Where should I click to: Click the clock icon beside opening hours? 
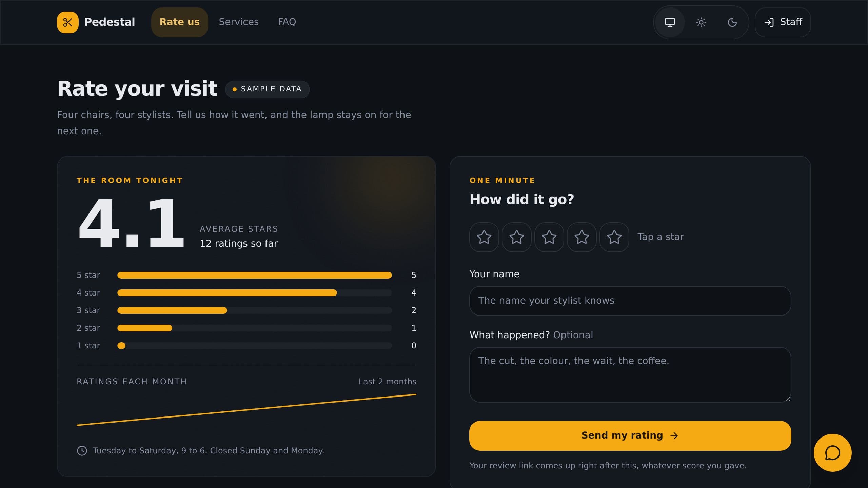tap(82, 451)
